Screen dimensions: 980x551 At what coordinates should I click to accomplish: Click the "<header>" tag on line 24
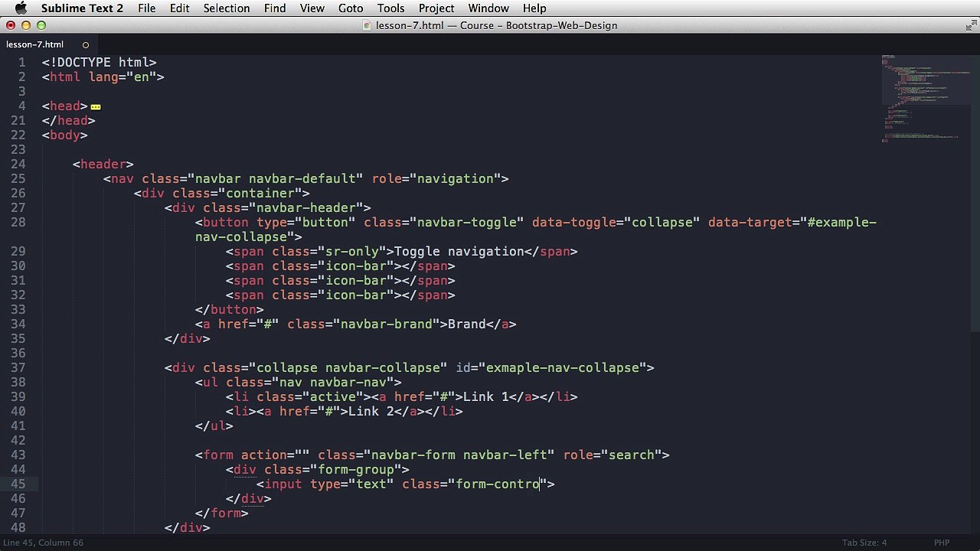103,165
